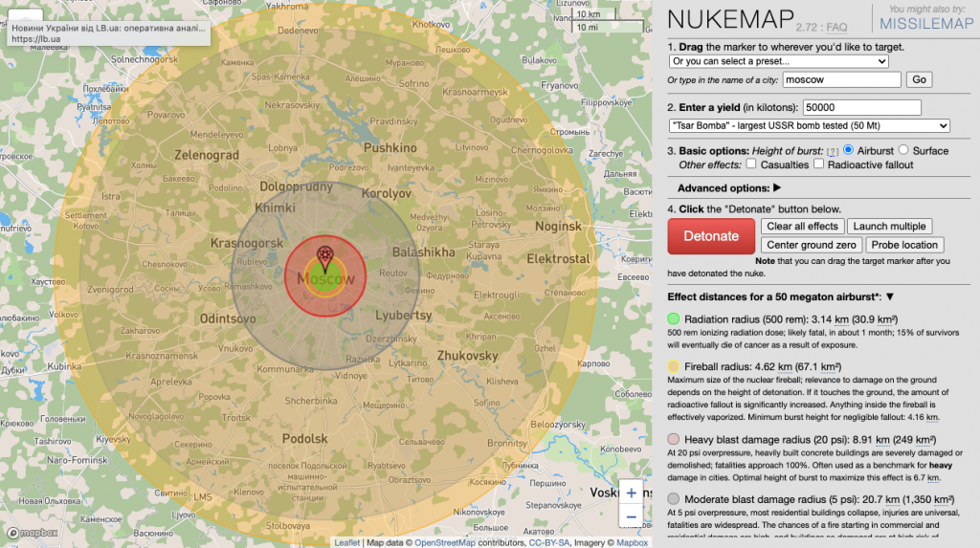Image resolution: width=980 pixels, height=548 pixels.
Task: Open the Tsar Bomba yield preset dropdown
Action: coord(809,125)
